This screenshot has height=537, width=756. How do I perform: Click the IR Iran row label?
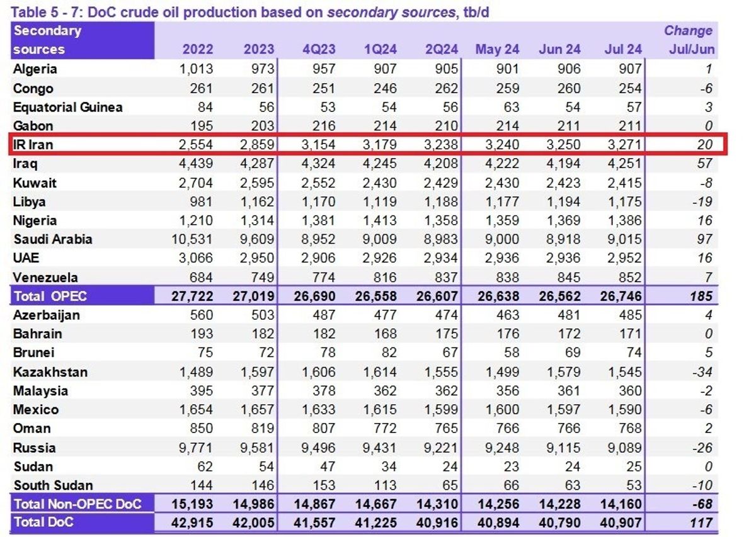pyautogui.click(x=33, y=145)
